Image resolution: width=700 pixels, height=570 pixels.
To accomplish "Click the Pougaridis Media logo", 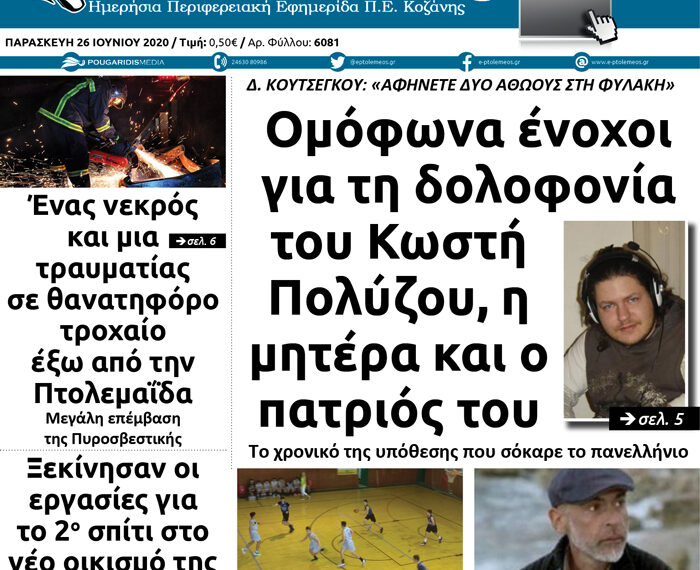I will [113, 62].
